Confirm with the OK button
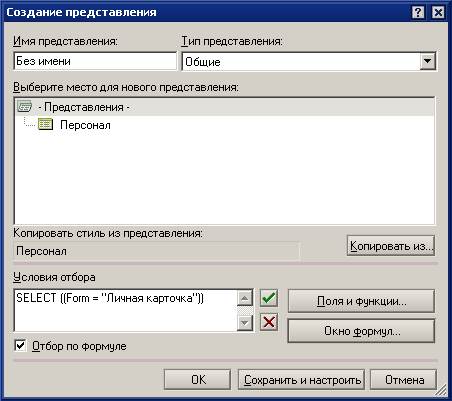 pyautogui.click(x=198, y=379)
